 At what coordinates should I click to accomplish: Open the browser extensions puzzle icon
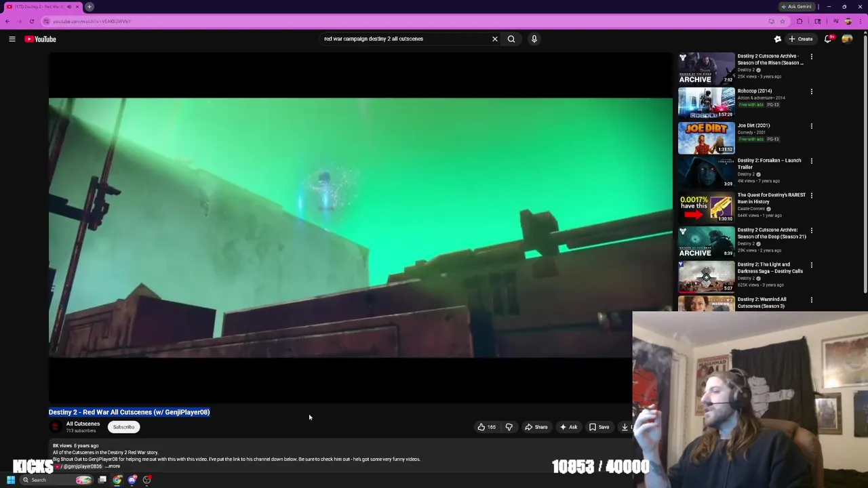pyautogui.click(x=800, y=21)
